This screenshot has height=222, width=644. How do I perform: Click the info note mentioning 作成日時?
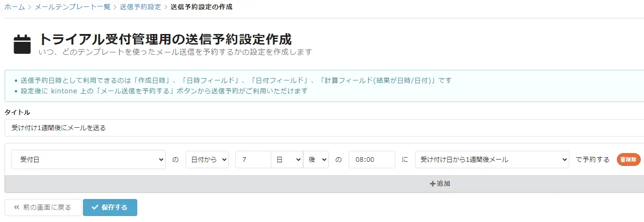tap(236, 80)
